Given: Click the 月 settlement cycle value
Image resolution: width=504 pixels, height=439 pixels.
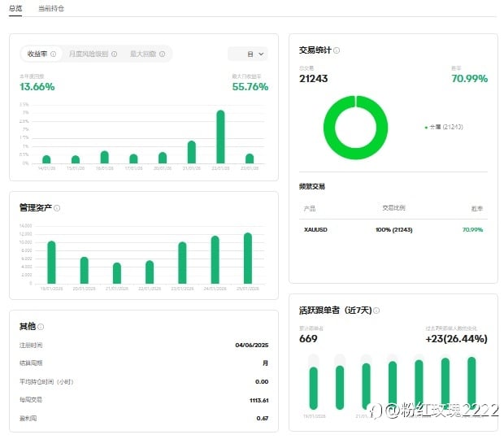Looking at the screenshot, I should [266, 363].
